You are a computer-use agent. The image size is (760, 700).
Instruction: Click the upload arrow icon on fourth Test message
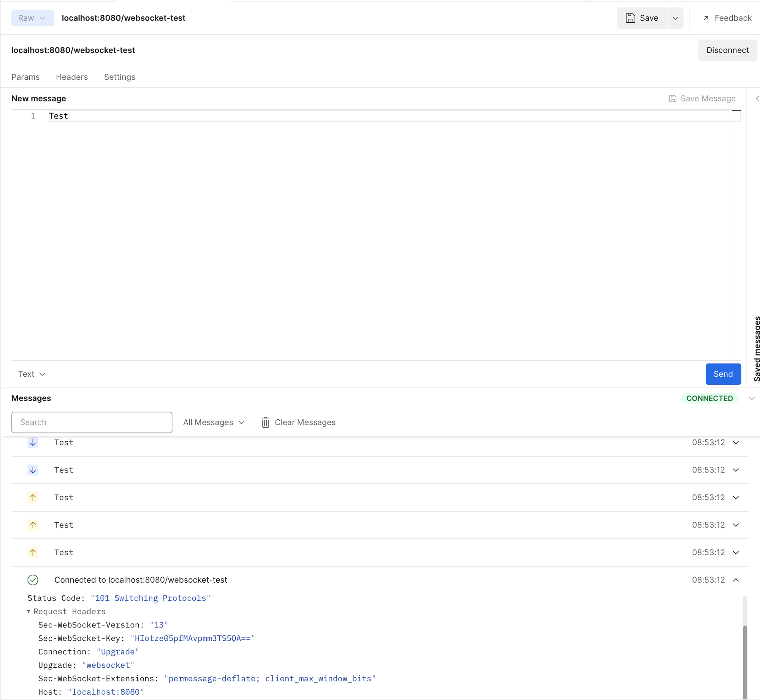tap(32, 525)
